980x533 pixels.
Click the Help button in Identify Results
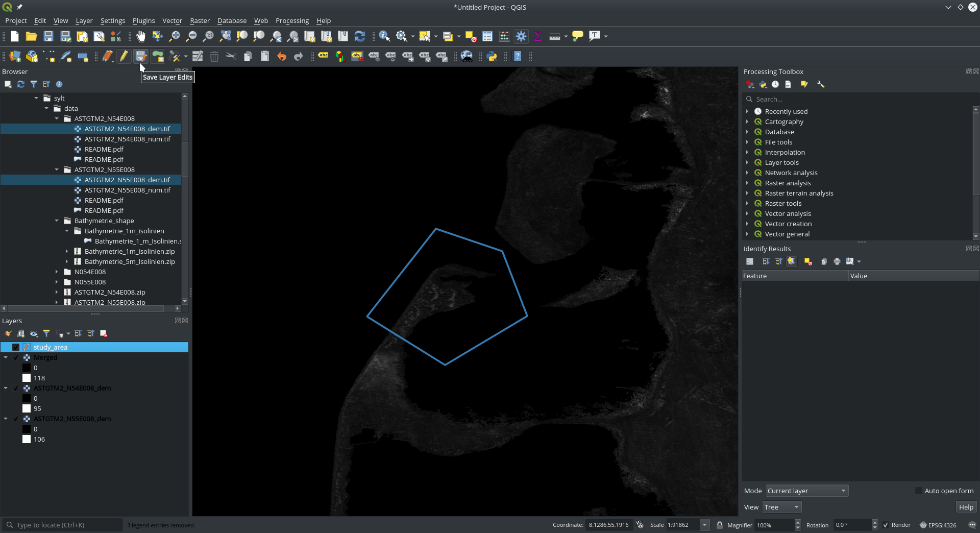point(966,507)
